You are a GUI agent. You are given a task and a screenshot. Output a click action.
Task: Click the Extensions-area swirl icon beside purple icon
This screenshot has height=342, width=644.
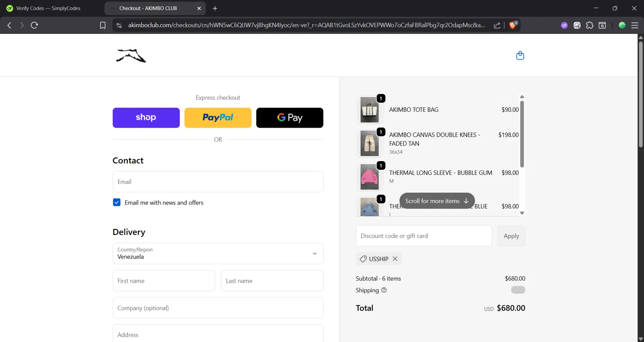[x=577, y=25]
